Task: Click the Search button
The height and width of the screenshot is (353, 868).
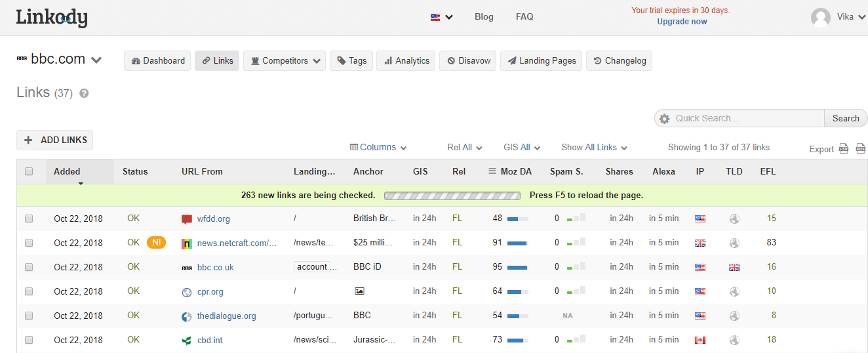Action: 846,118
